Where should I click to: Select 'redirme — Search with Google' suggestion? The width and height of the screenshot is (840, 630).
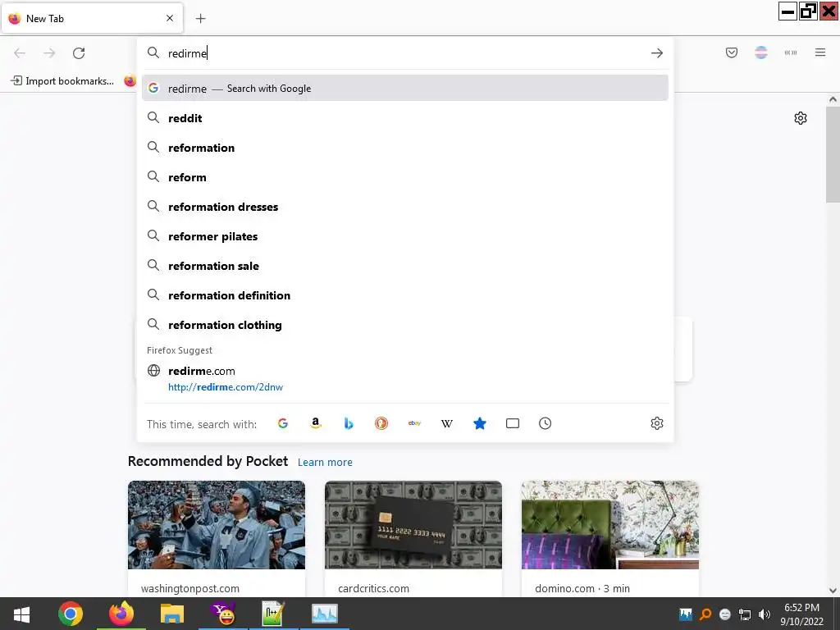pos(405,89)
